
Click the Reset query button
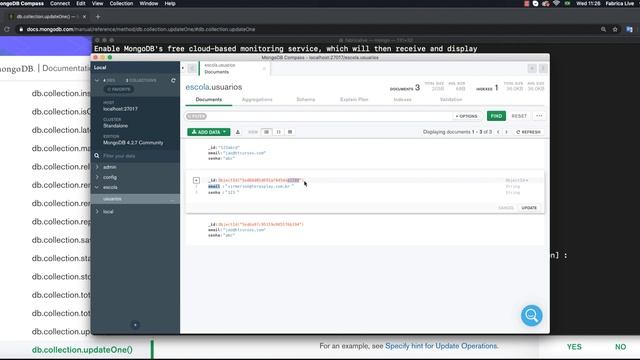pos(519,116)
